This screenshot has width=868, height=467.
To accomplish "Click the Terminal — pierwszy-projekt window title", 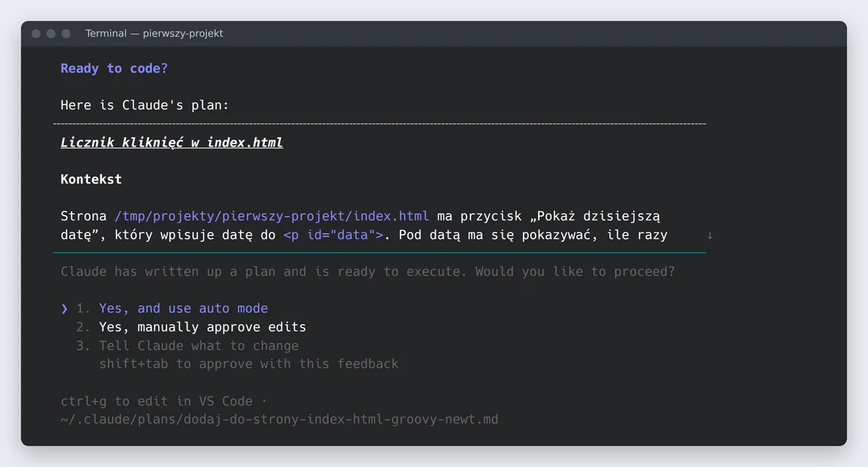I will [x=154, y=34].
